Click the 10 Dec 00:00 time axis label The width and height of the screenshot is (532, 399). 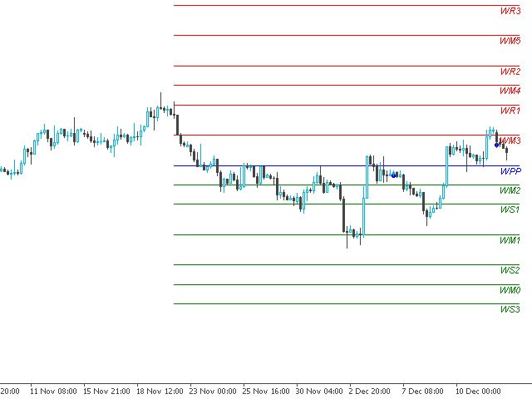point(478,392)
